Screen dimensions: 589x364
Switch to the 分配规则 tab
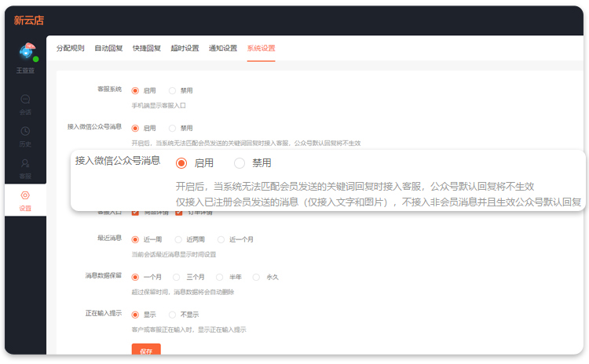[x=69, y=48]
